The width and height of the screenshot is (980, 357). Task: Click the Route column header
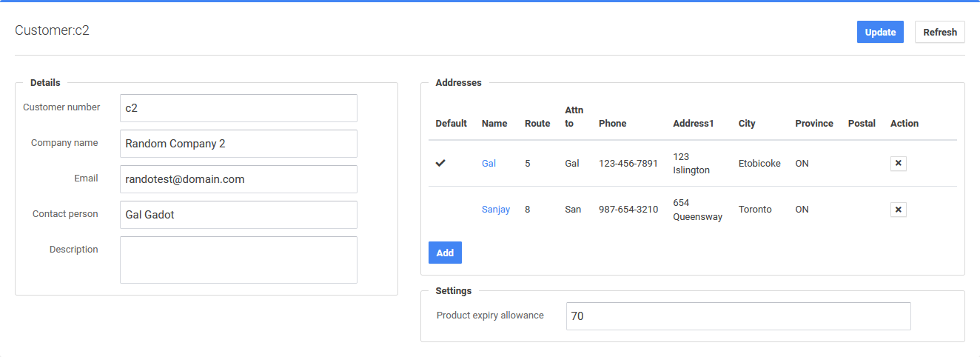(537, 124)
